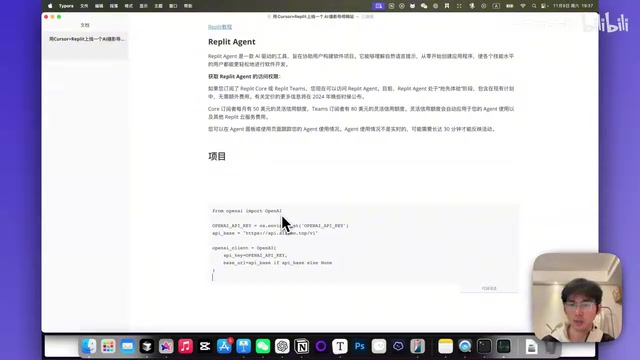Click the purple screen-recording indicator in menu bar
This screenshot has height=360, width=640.
(x=379, y=6)
